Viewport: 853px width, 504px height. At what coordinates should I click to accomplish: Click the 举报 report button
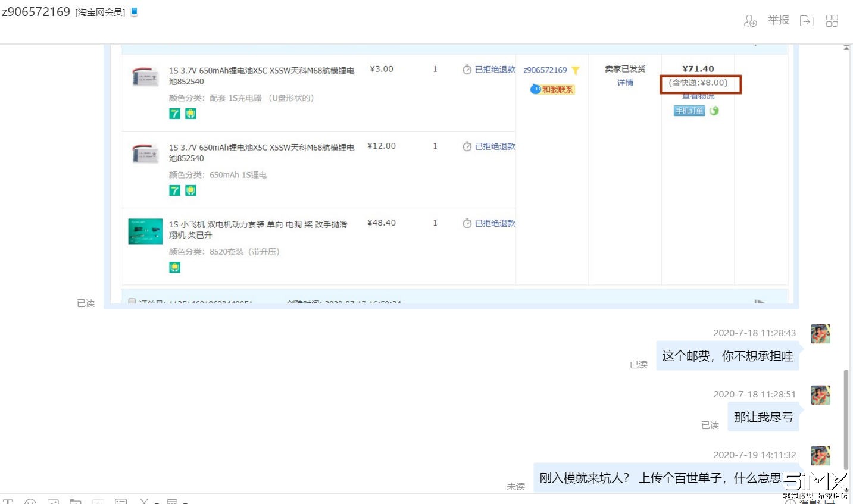[778, 20]
